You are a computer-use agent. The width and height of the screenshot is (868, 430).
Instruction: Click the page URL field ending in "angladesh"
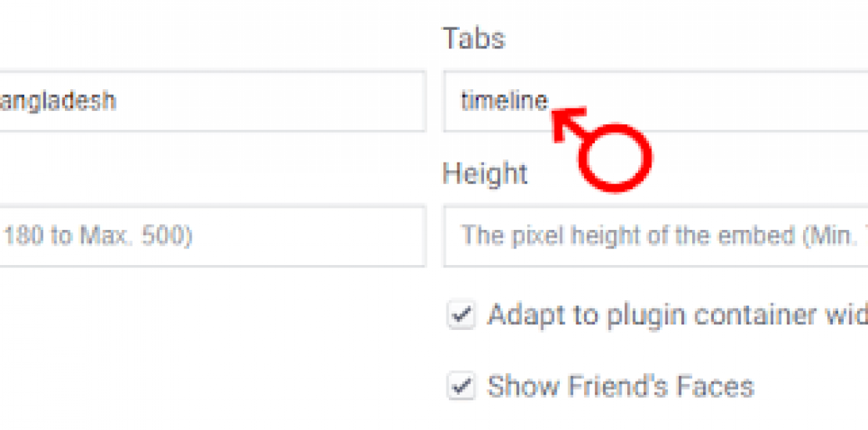(x=211, y=102)
